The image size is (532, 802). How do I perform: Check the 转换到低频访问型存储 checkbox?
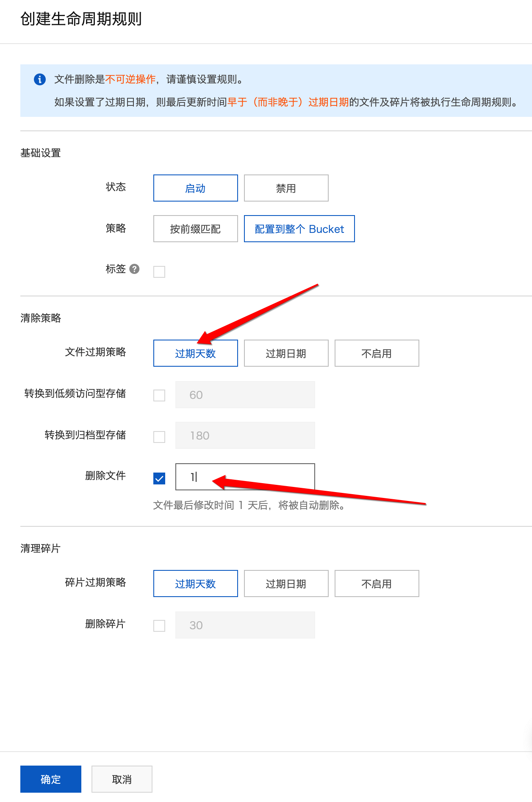159,395
